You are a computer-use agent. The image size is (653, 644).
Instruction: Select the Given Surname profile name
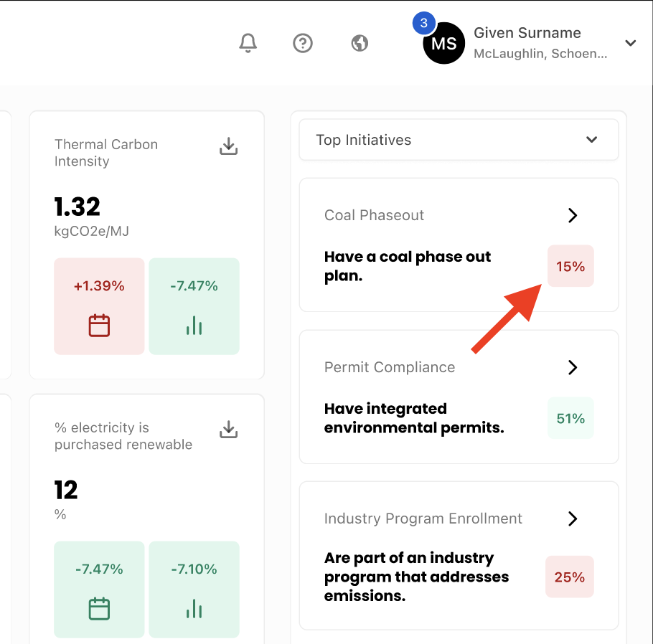(527, 33)
